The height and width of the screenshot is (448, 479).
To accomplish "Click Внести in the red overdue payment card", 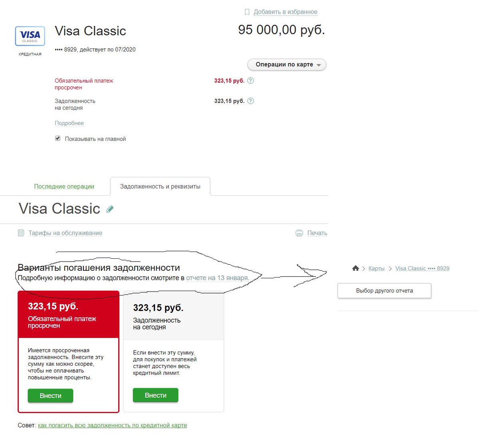I will point(50,396).
